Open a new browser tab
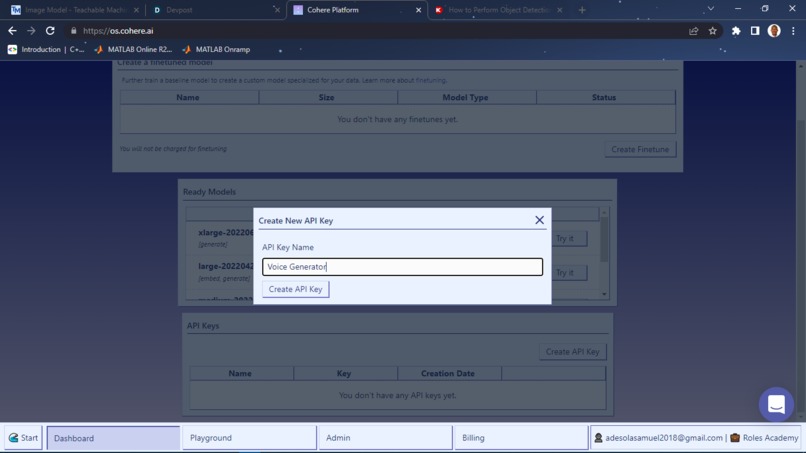 tap(582, 10)
